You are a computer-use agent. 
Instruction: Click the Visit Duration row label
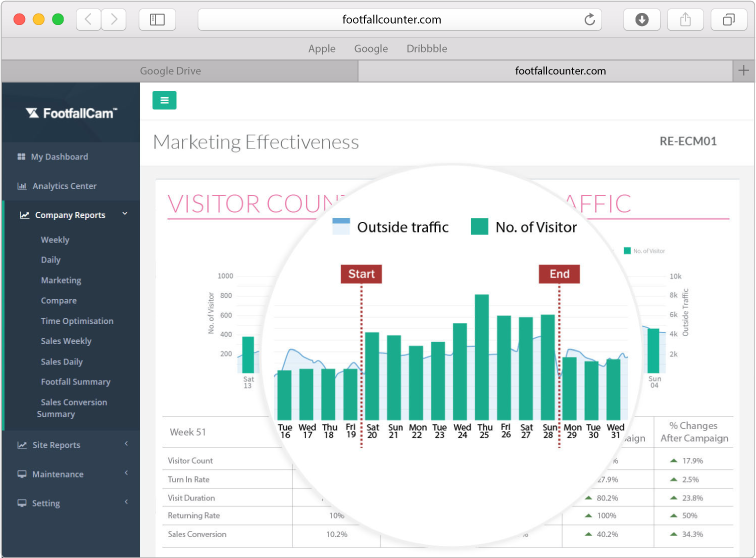point(191,498)
